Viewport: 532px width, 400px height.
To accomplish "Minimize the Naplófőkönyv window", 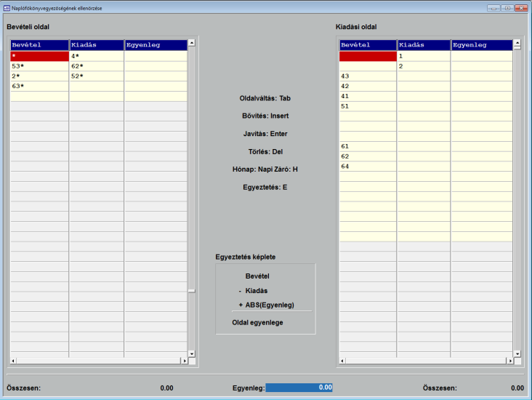I will 493,8.
